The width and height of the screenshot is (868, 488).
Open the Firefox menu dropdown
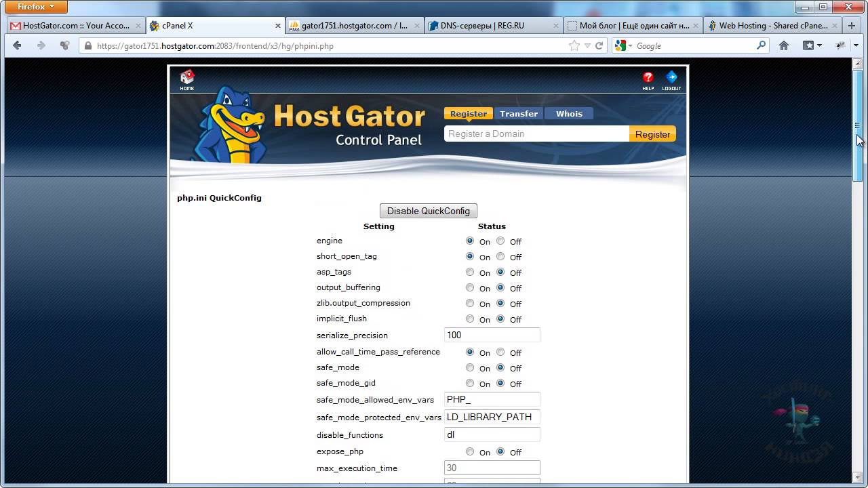tap(36, 7)
